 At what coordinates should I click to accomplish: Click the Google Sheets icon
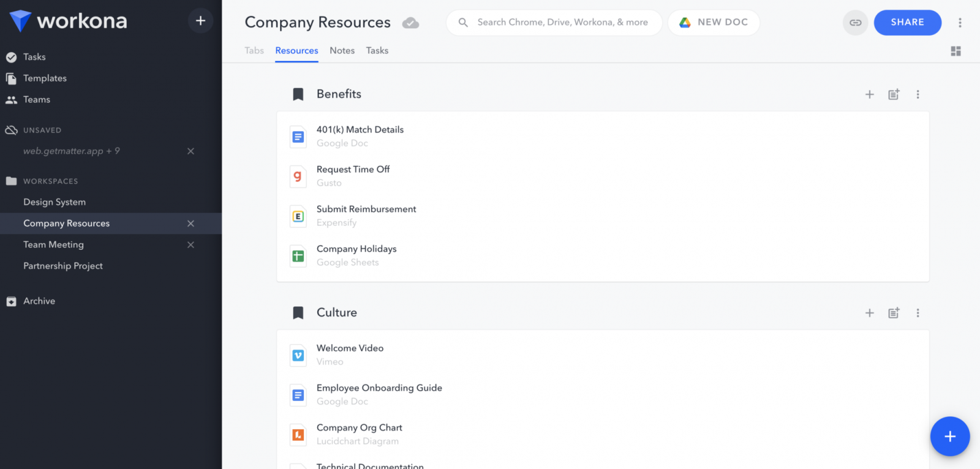[298, 256]
